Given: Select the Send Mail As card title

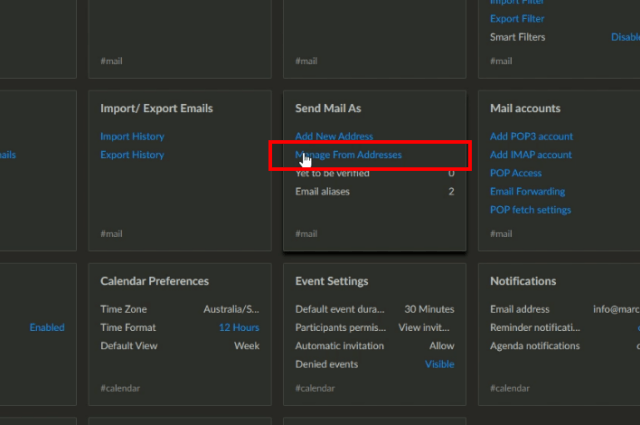Looking at the screenshot, I should pyautogui.click(x=328, y=108).
